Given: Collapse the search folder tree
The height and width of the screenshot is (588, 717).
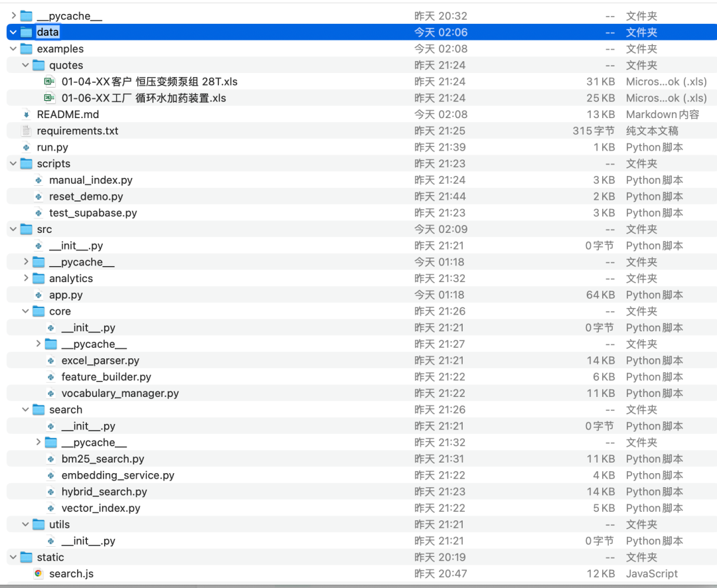Looking at the screenshot, I should 26,409.
